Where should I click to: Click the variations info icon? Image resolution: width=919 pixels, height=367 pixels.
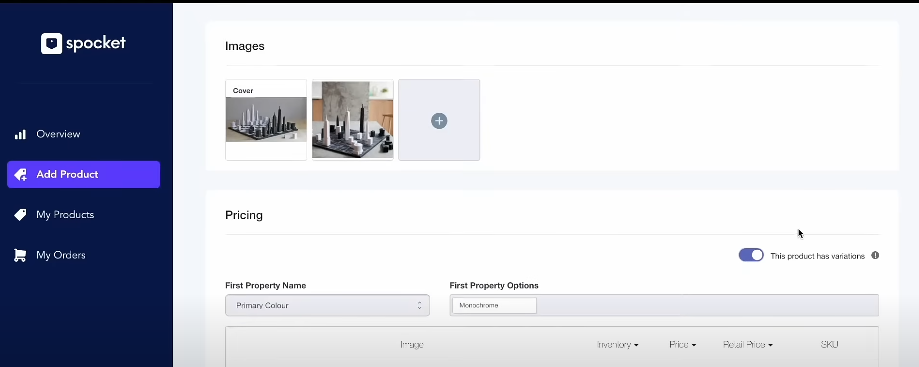tap(875, 256)
